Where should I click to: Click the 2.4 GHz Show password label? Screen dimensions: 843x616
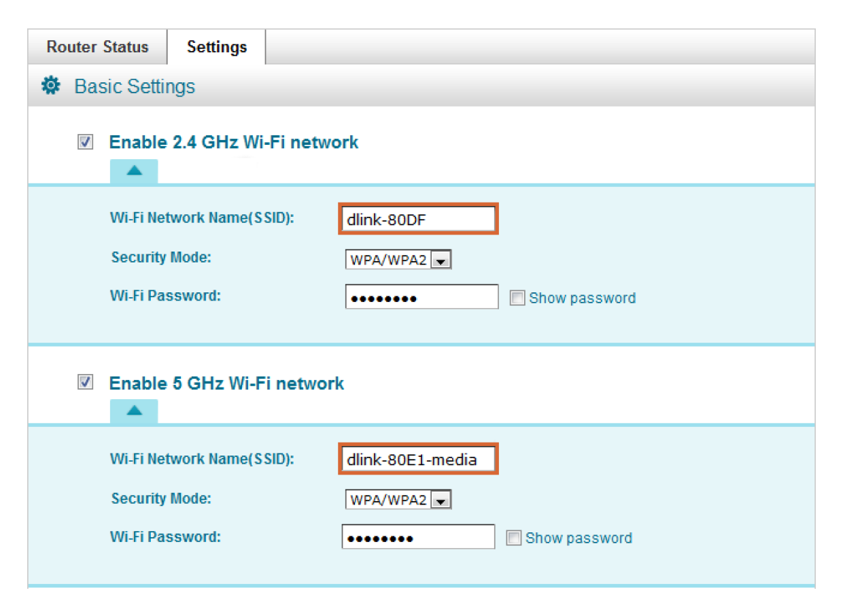tap(582, 298)
